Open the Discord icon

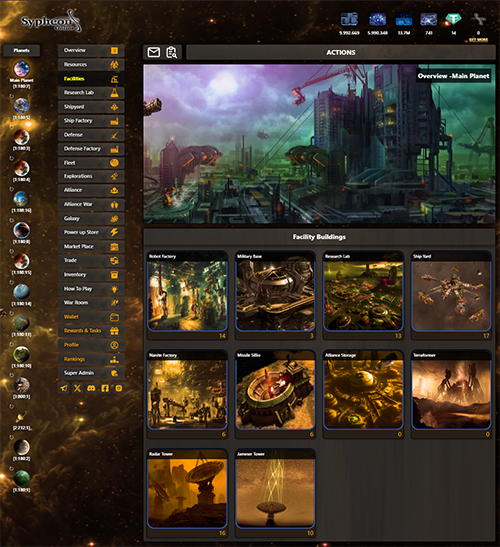[91, 388]
